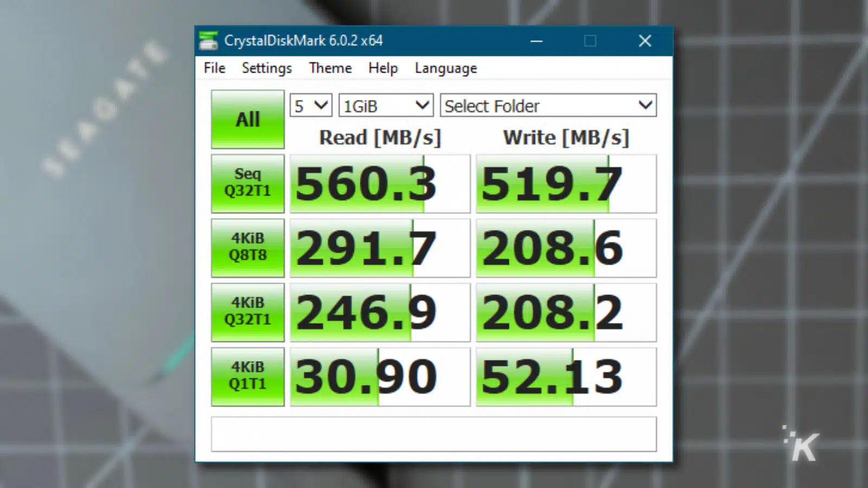Select the Seq Q32T1 write result of 519.7
Viewport: 868px width, 488px height.
tap(566, 183)
